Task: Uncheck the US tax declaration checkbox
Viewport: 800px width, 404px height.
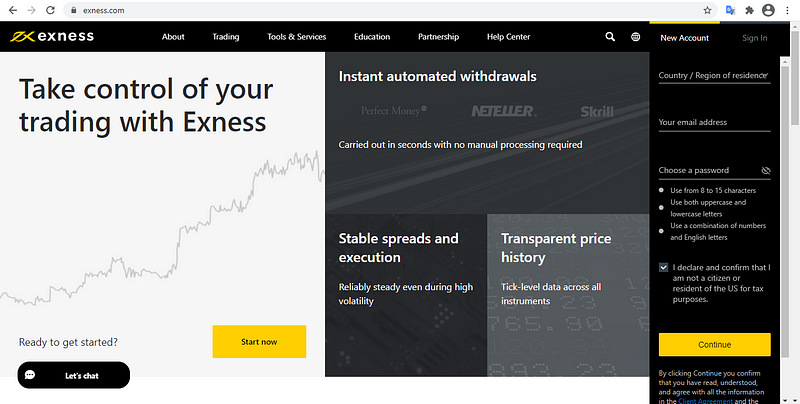Action: [663, 267]
